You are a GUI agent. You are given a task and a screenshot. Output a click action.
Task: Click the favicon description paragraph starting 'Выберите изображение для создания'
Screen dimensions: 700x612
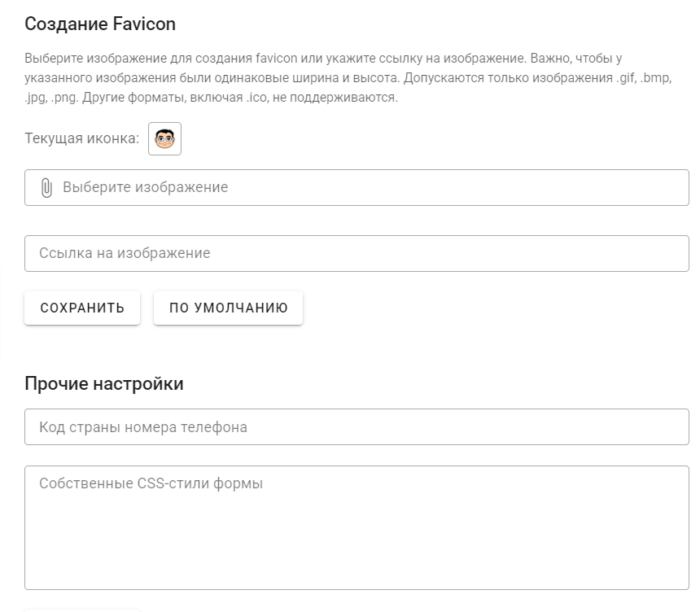[x=348, y=77]
